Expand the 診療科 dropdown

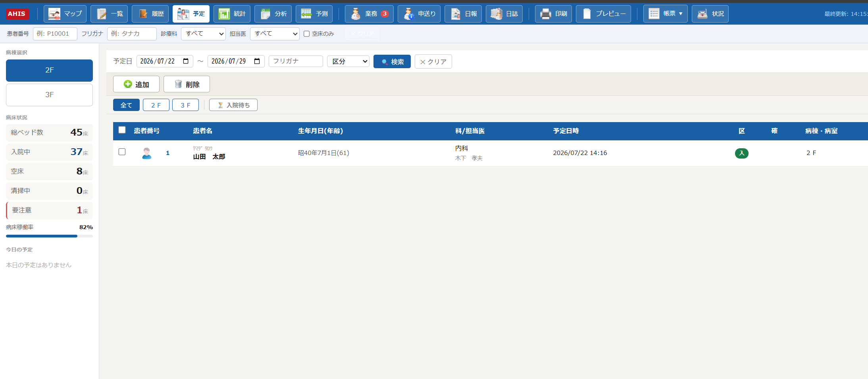[x=203, y=34]
